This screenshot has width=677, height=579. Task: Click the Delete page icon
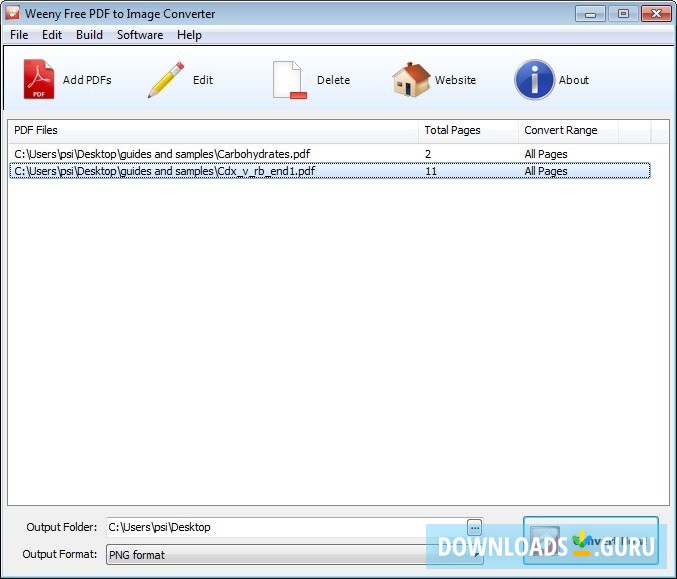289,80
